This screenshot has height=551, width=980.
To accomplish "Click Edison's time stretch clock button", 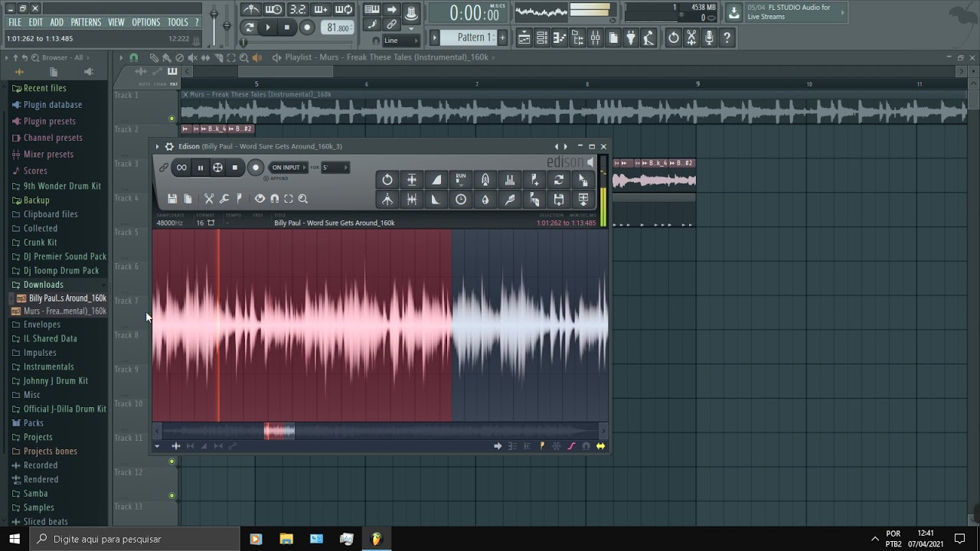I will tap(461, 200).
